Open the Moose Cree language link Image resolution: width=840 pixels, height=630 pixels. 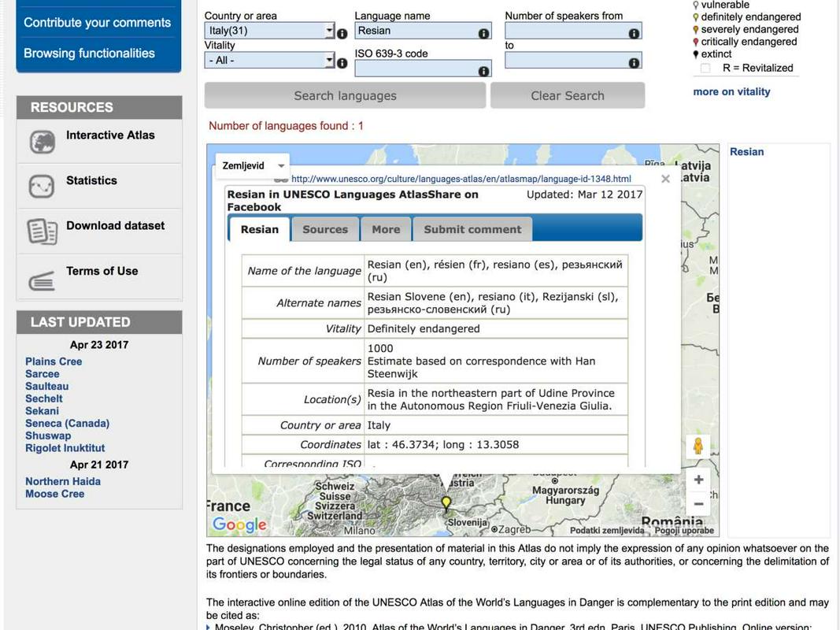[54, 494]
